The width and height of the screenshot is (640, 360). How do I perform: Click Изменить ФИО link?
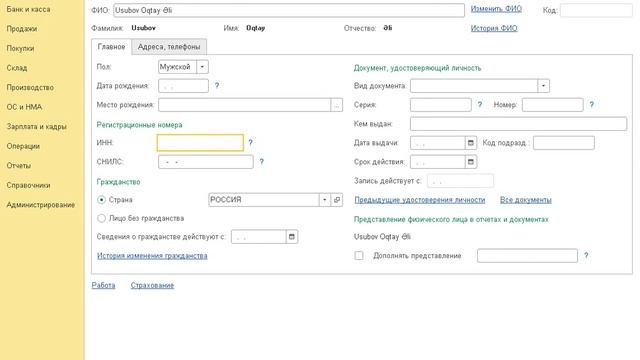pos(496,9)
